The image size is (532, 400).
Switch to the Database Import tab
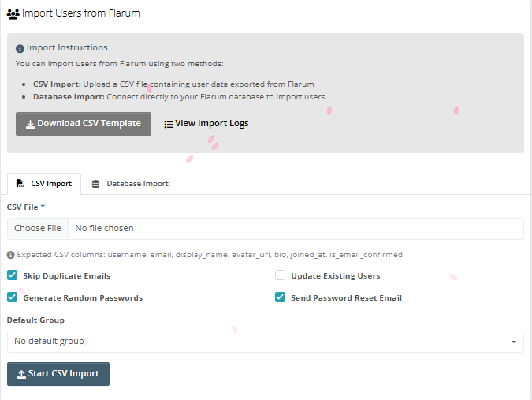click(x=130, y=184)
